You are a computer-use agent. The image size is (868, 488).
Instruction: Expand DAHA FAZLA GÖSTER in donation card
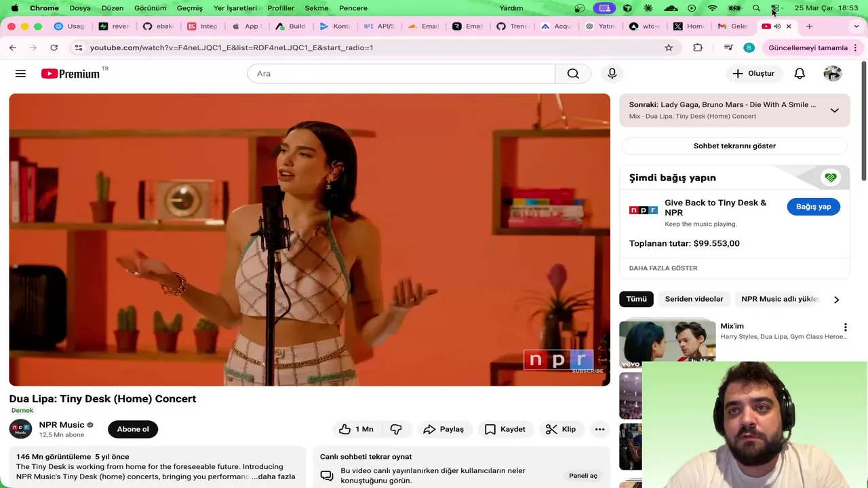coord(663,268)
